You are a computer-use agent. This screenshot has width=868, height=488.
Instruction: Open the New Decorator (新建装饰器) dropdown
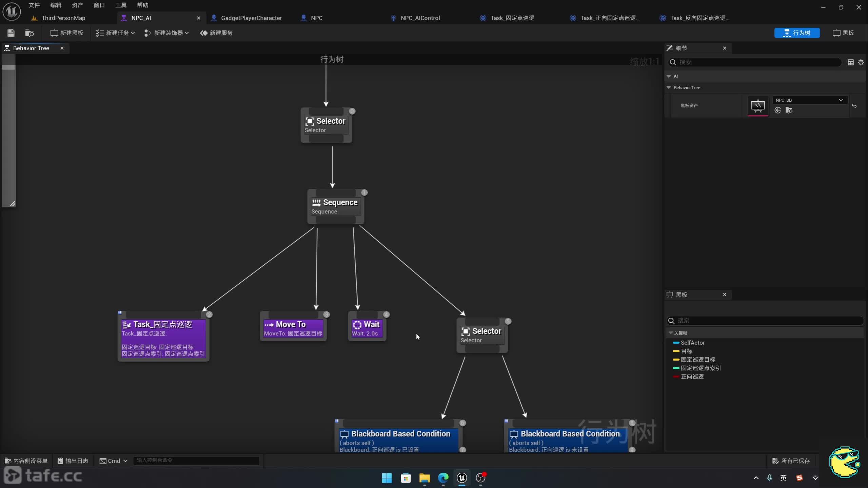tap(166, 33)
